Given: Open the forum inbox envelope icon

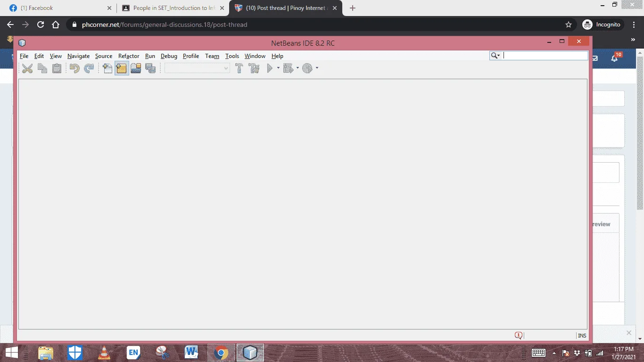Looking at the screenshot, I should 595,58.
